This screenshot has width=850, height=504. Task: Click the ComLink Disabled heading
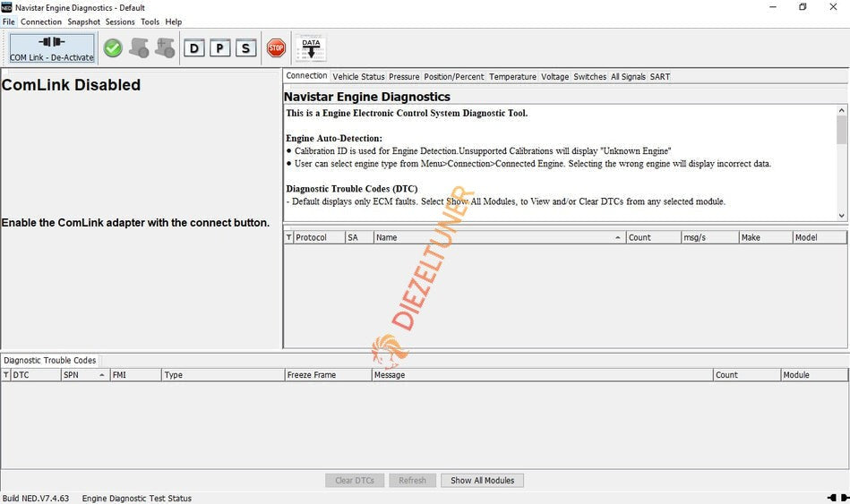(x=71, y=85)
